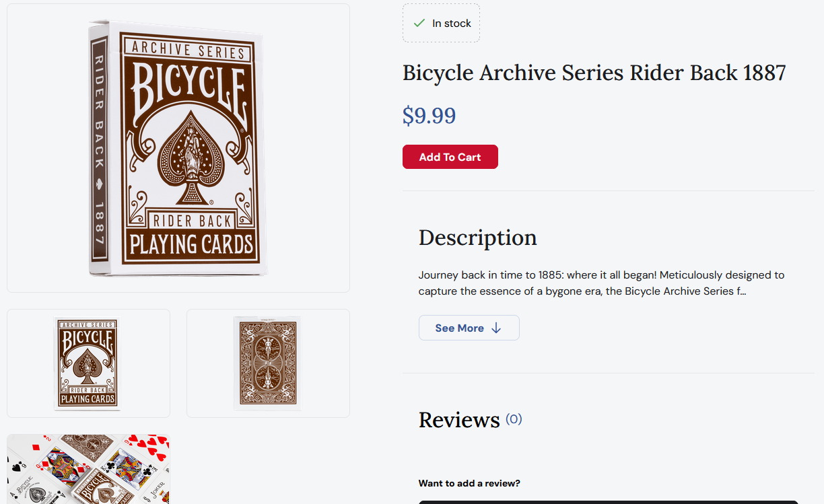
Task: Click the $9.99 price
Action: 430,116
